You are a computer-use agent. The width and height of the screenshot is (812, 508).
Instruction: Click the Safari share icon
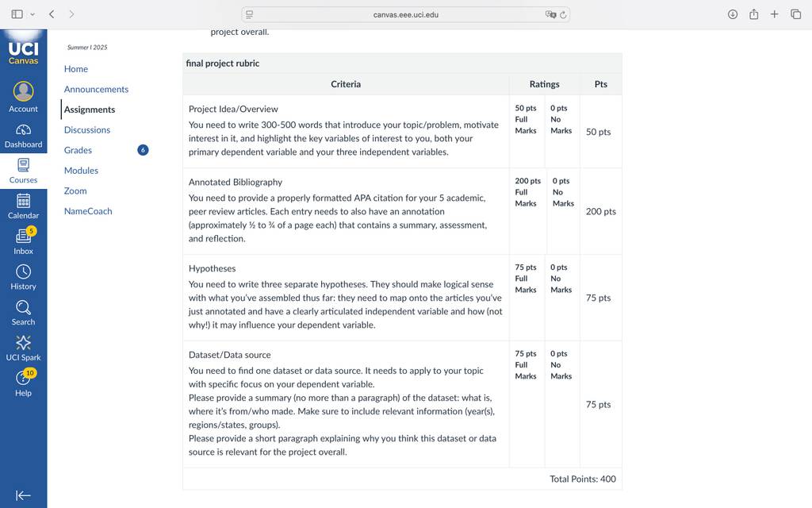coord(754,14)
